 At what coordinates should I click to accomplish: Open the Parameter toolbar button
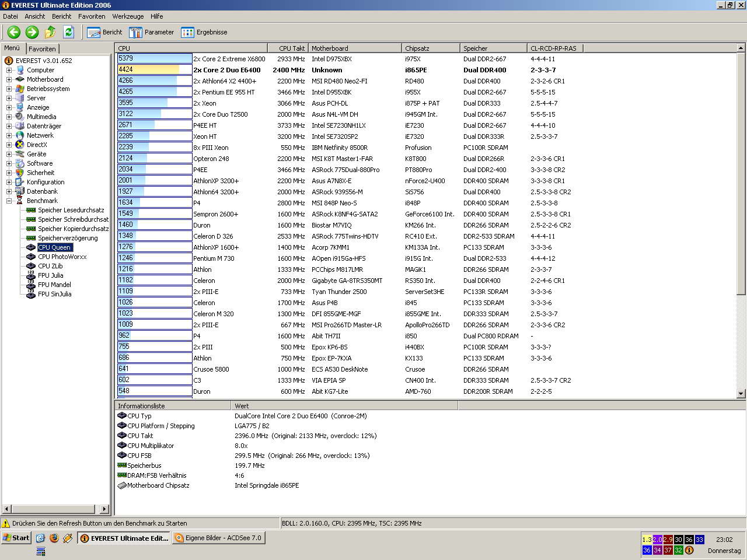(152, 32)
